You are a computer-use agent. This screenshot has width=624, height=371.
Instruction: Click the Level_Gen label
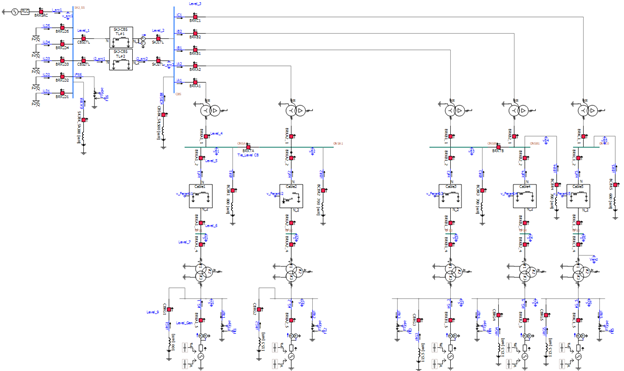[x=184, y=323]
